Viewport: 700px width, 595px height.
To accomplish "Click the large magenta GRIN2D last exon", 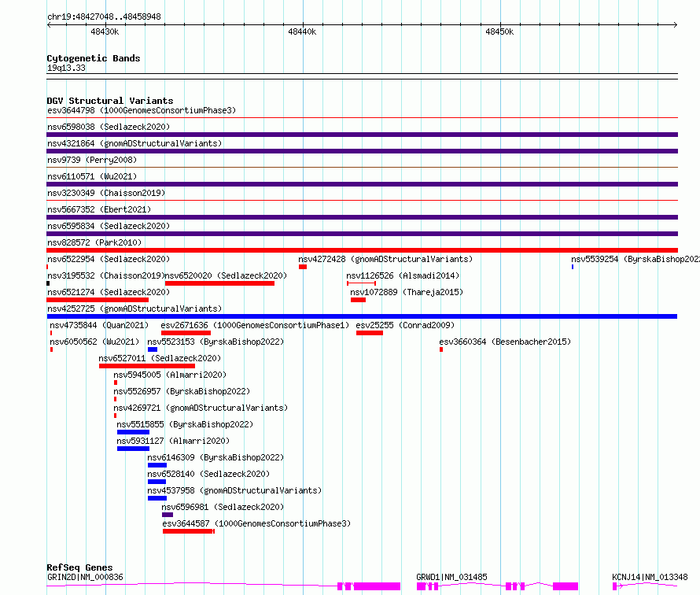I will (x=378, y=586).
